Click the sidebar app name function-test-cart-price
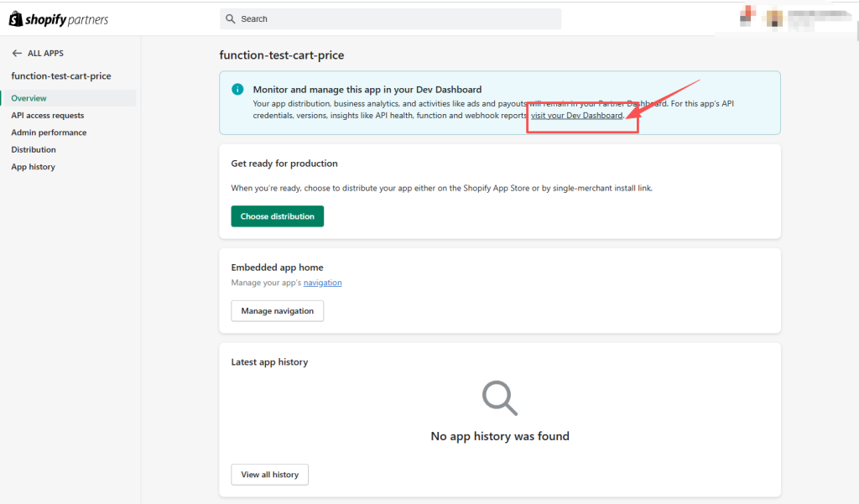The width and height of the screenshot is (859, 504). pos(61,76)
